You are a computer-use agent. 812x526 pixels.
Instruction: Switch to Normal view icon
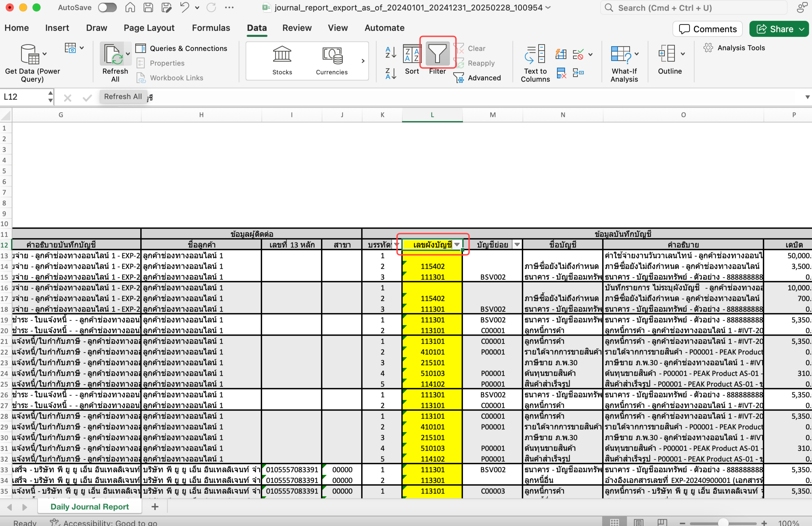click(x=614, y=522)
